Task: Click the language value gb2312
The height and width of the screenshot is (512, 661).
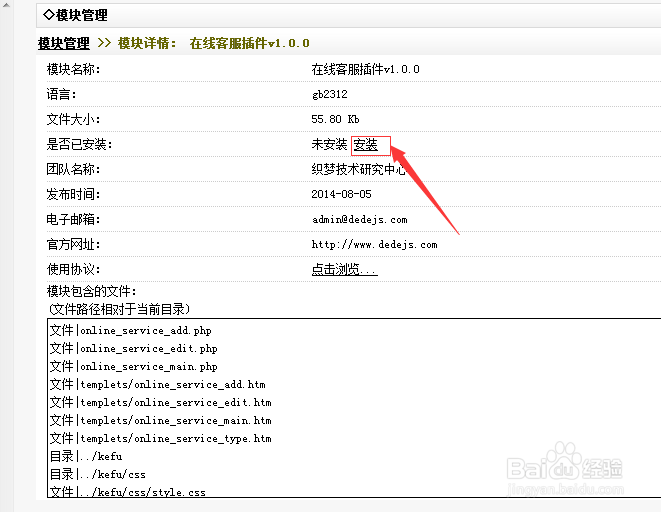Action: [x=330, y=94]
